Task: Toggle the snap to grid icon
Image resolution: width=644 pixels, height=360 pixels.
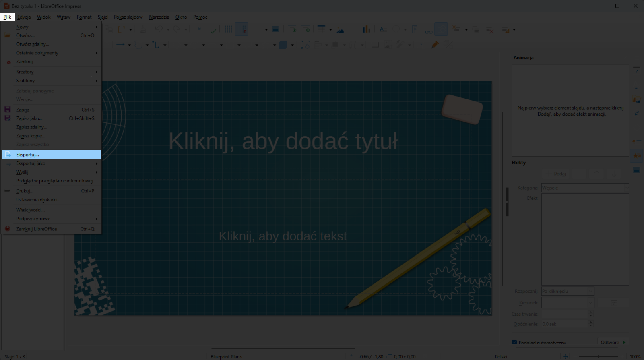Action: click(242, 29)
